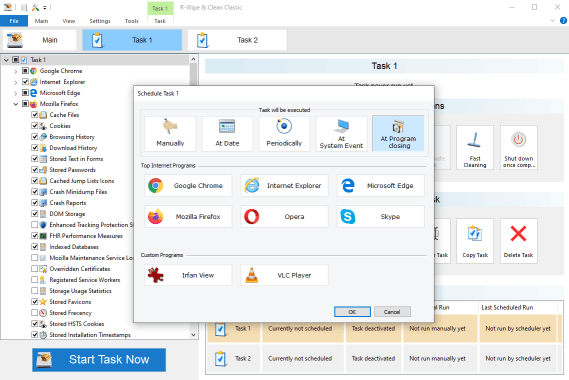Screen dimensions: 569x380
Task: Choose VLC Player custom program
Action: (x=284, y=275)
